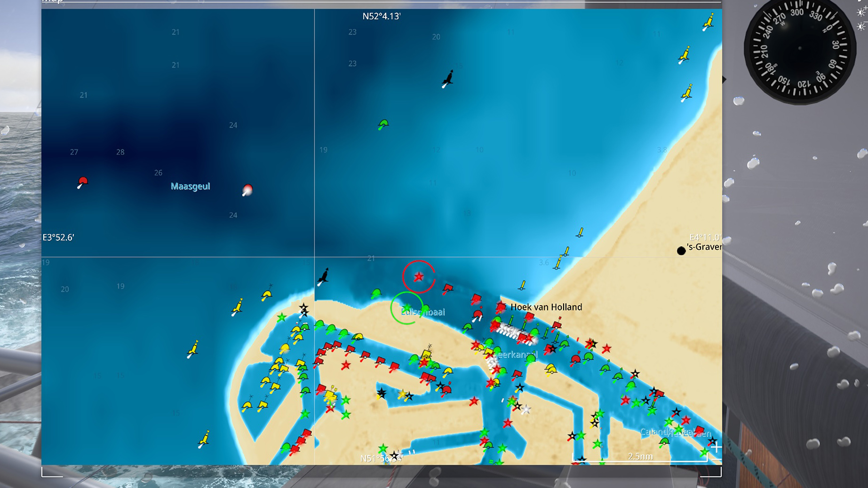Click the white star marker in the harbor

coord(526,410)
